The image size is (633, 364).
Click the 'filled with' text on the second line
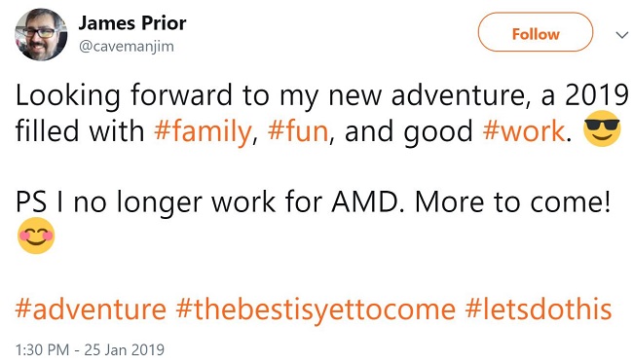80,131
